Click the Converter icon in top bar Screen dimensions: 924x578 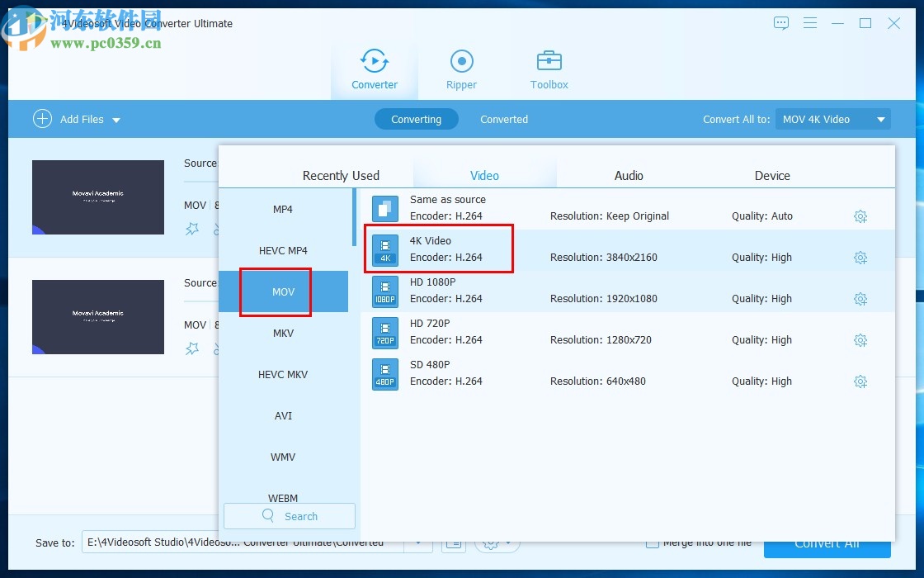tap(375, 62)
